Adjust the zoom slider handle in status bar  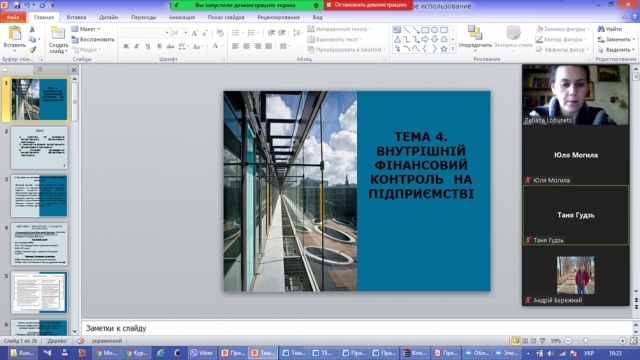[x=586, y=340]
